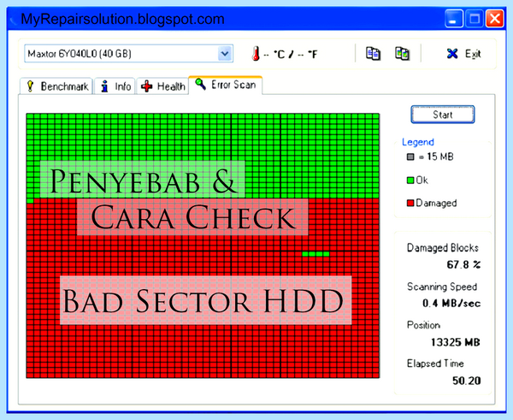
Task: Click the magnifier icon on Error Scan tab
Action: click(200, 84)
